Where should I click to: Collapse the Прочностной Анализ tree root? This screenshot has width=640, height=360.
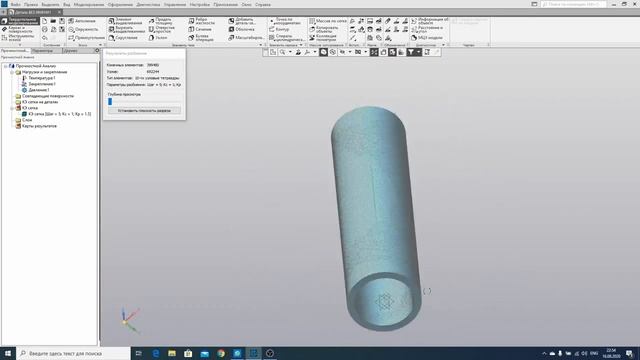click(6, 66)
